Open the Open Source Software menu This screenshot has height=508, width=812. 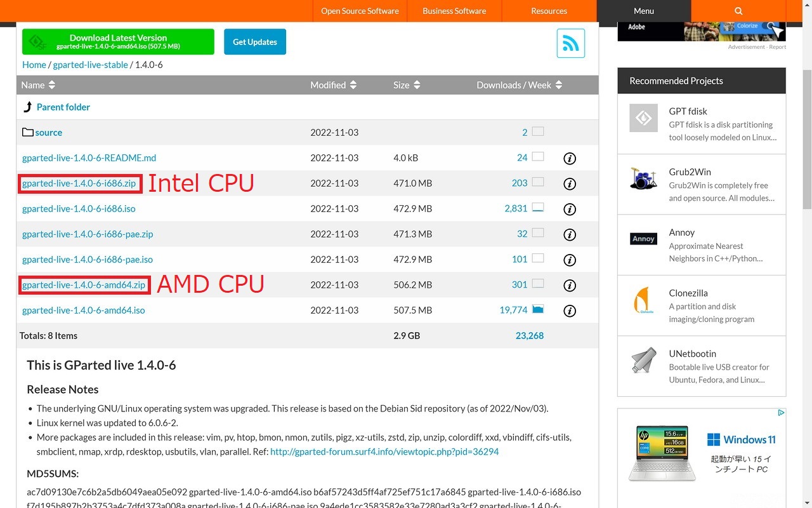pyautogui.click(x=360, y=11)
